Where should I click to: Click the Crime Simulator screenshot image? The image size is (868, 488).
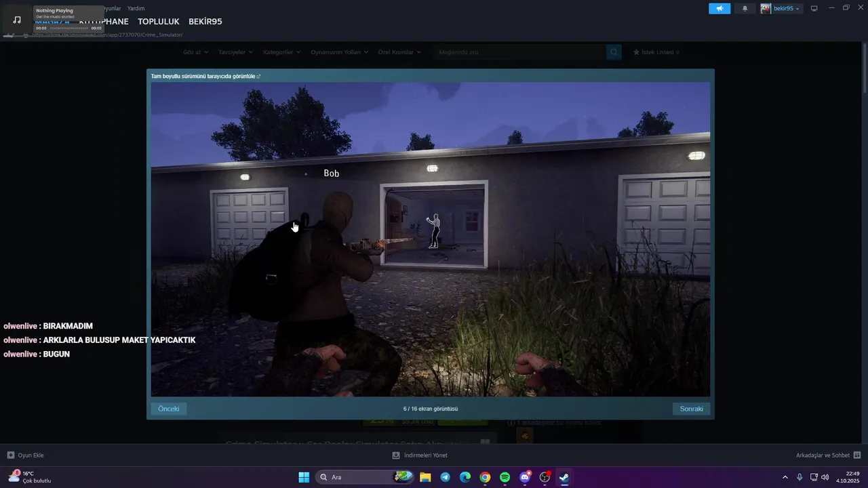click(x=431, y=239)
